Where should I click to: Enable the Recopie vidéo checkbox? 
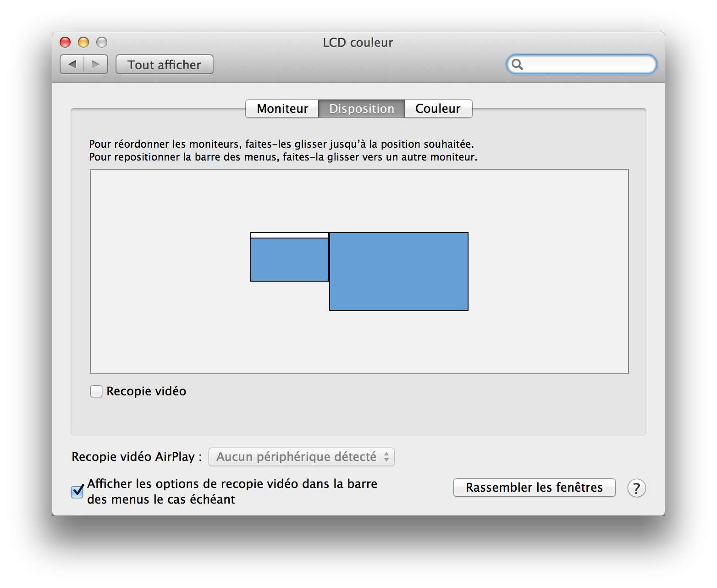coord(96,391)
